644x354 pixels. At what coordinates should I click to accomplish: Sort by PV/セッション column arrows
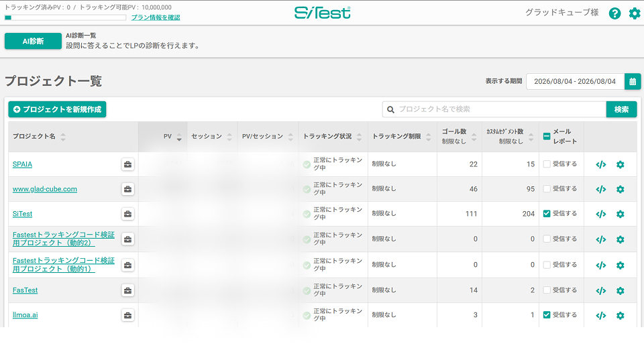click(x=290, y=137)
